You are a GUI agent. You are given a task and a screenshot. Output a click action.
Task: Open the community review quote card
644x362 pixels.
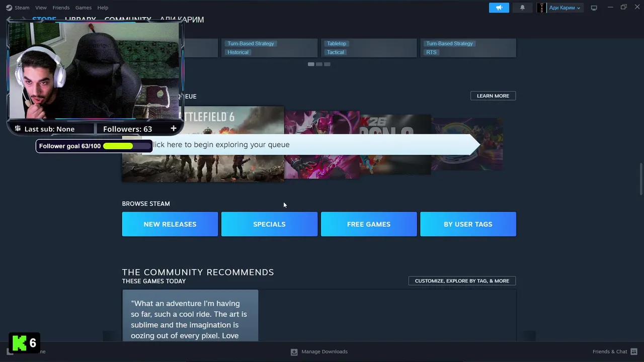coord(190,315)
